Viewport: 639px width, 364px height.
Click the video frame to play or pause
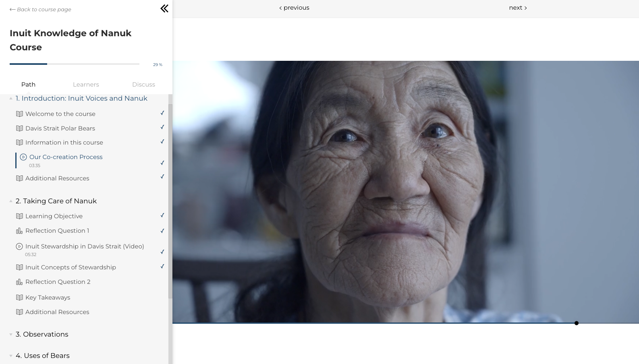coord(406,192)
